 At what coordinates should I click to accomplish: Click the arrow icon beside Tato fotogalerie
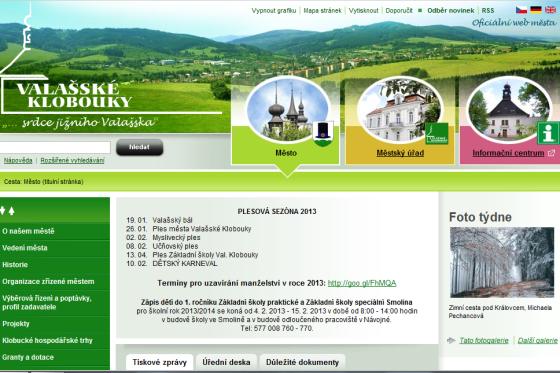[x=451, y=340]
